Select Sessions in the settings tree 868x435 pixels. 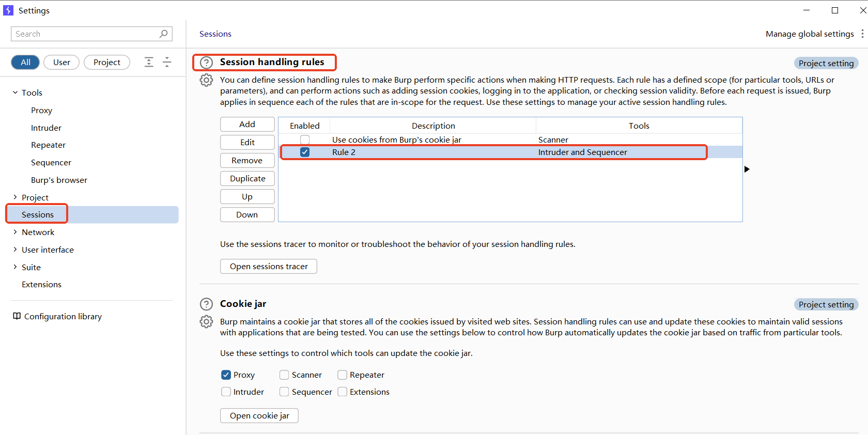pyautogui.click(x=93, y=214)
